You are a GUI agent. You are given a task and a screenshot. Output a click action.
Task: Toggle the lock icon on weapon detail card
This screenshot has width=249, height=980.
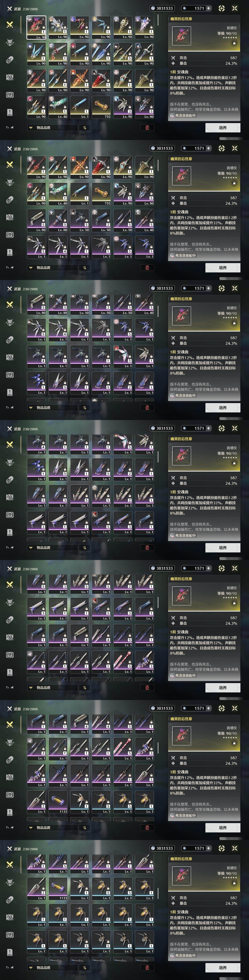pyautogui.click(x=234, y=43)
